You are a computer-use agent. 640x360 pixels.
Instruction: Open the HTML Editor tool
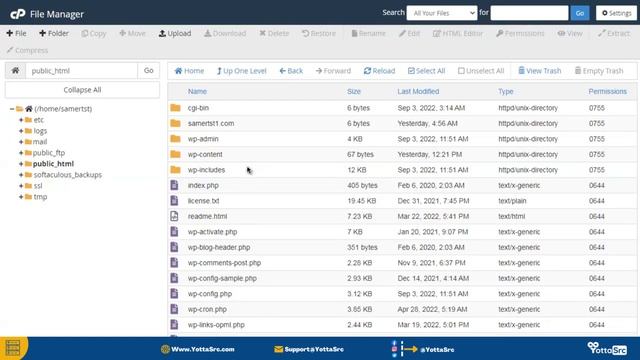coord(458,33)
